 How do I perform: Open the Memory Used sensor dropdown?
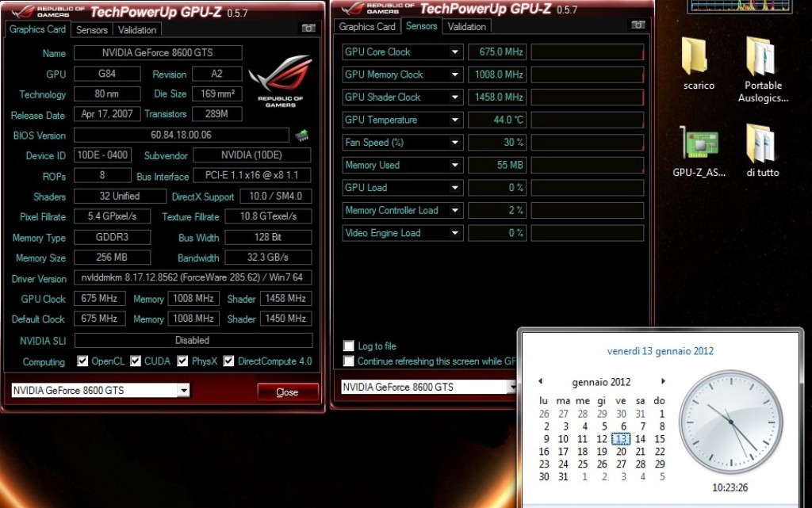coord(454,165)
